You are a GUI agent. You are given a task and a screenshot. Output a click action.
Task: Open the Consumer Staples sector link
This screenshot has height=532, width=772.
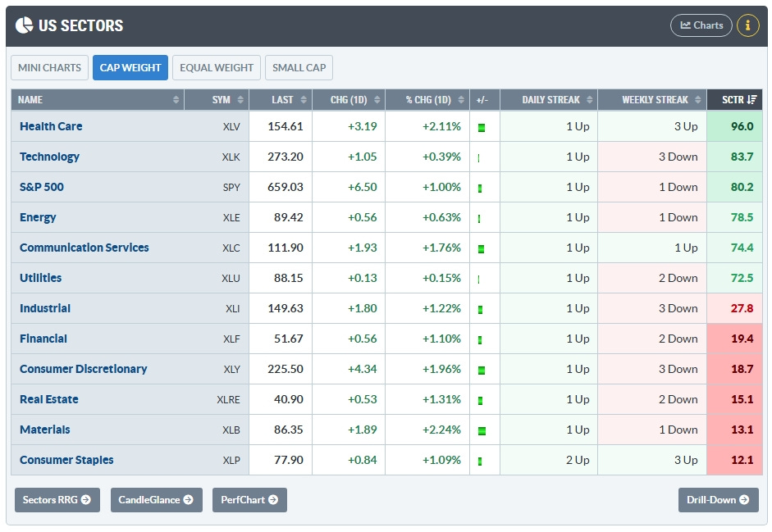66,460
